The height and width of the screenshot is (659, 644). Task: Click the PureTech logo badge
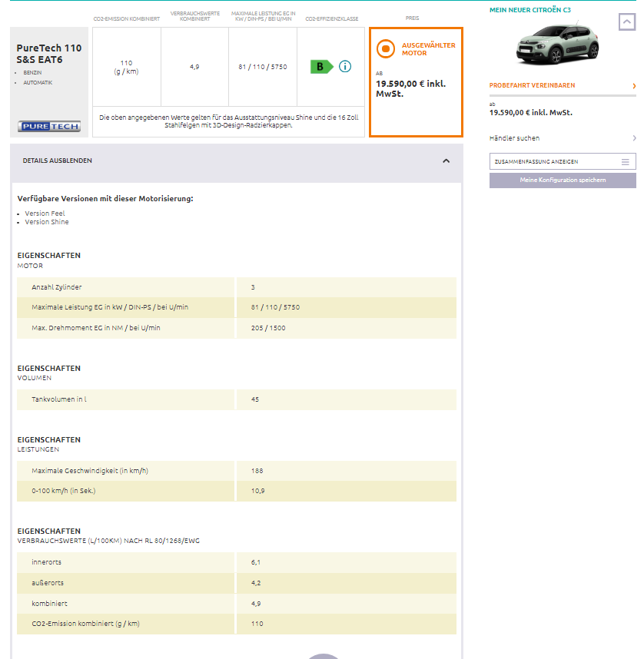(x=49, y=126)
